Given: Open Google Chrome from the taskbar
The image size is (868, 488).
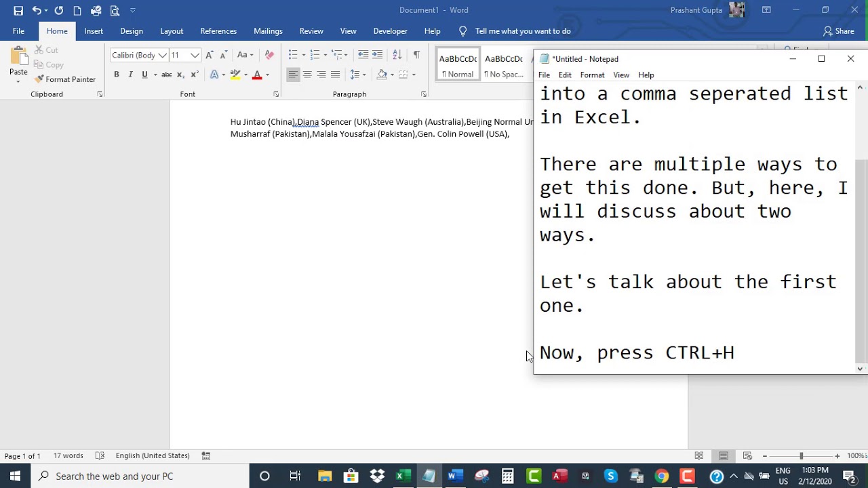Looking at the screenshot, I should [662, 476].
